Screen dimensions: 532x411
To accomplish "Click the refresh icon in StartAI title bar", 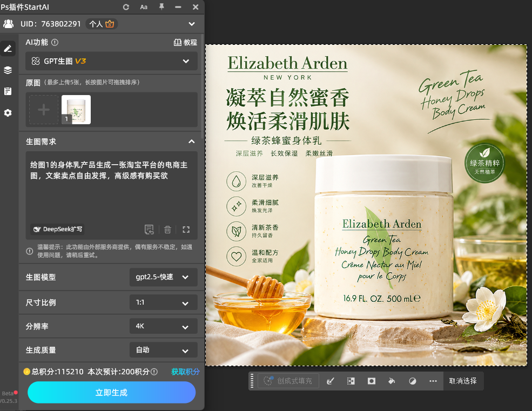I will coord(126,7).
